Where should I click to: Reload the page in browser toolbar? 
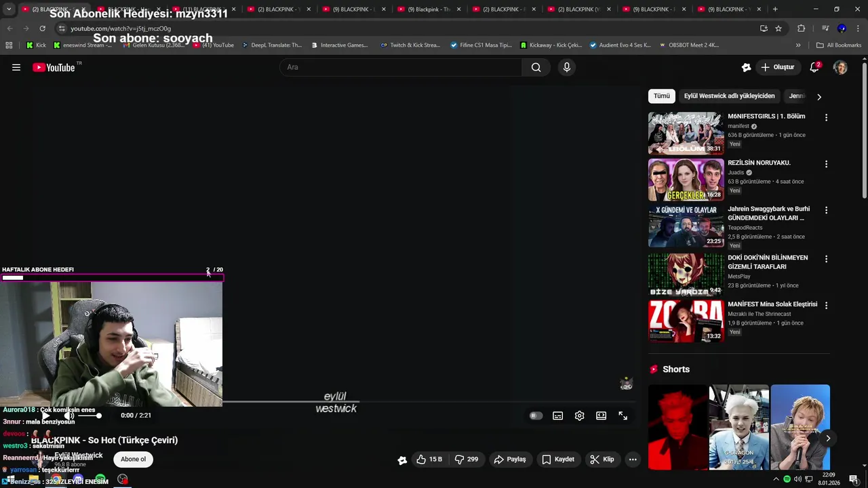[x=43, y=28]
